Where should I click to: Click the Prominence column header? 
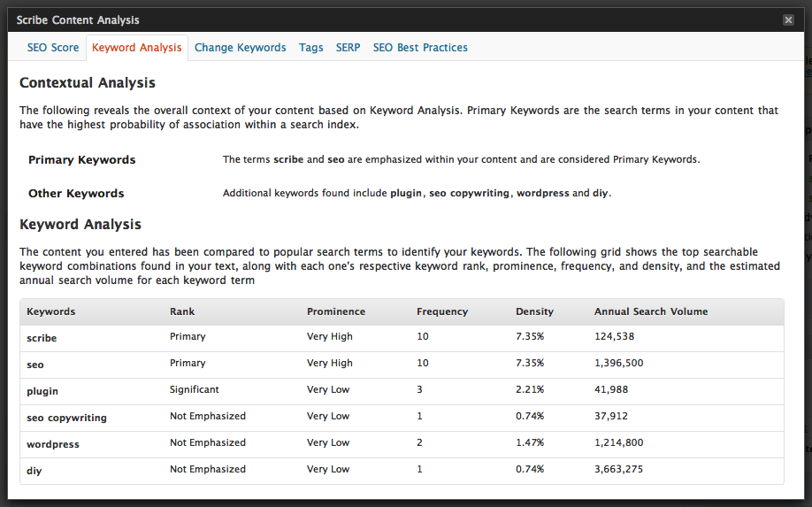tap(336, 311)
